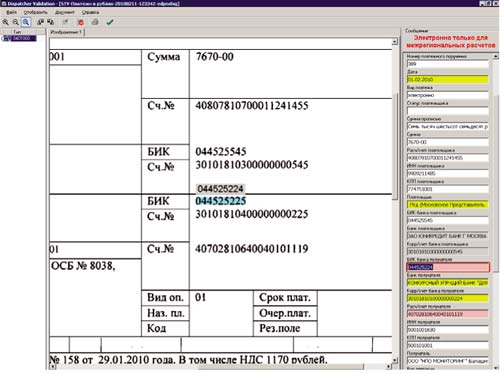Screen dimensions: 500x374
Task: Click the payment order number field with 389
Action: point(447,64)
